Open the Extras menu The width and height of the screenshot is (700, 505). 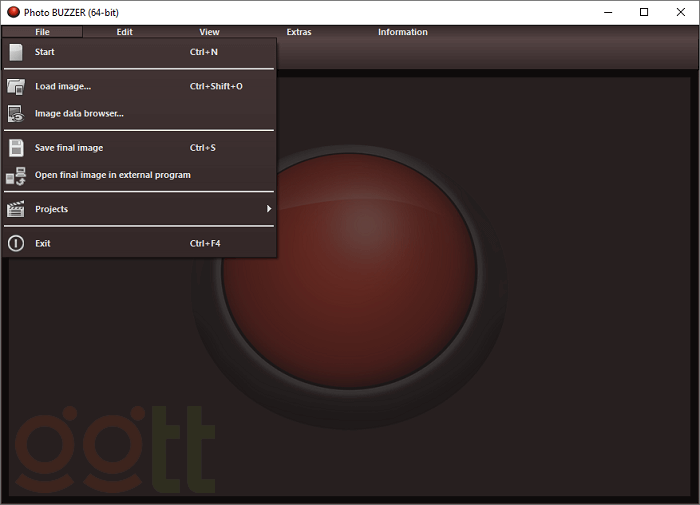298,32
